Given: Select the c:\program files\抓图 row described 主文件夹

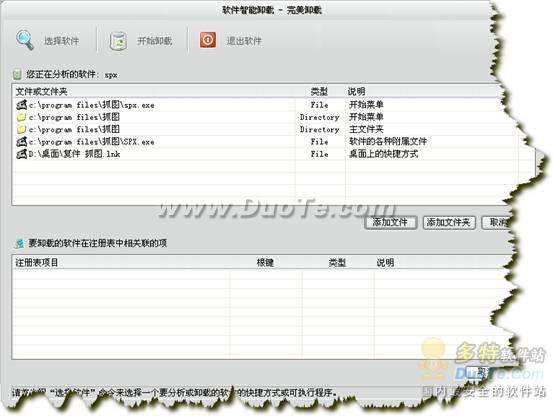Looking at the screenshot, I should pos(261,129).
